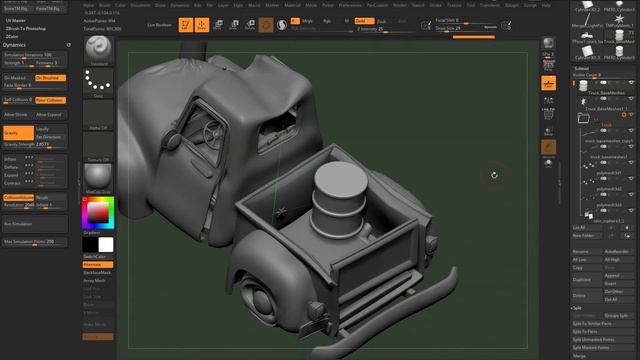Viewport: 640px width, 360px height.
Task: Select the Scale transform icon
Action: click(x=234, y=24)
